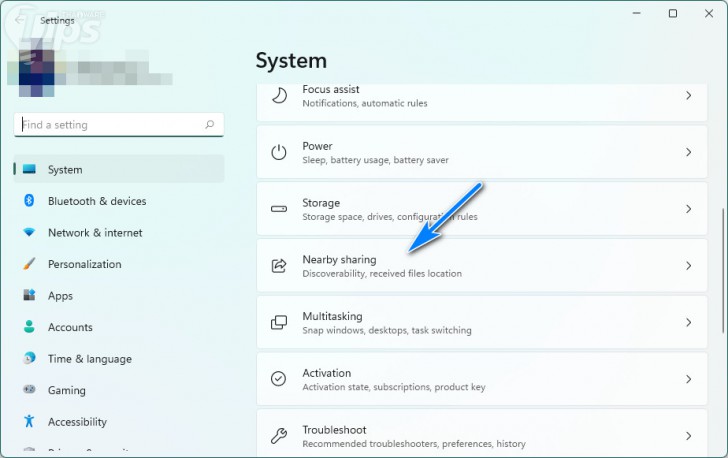
Task: Click the search magnifier icon
Action: pyautogui.click(x=210, y=124)
